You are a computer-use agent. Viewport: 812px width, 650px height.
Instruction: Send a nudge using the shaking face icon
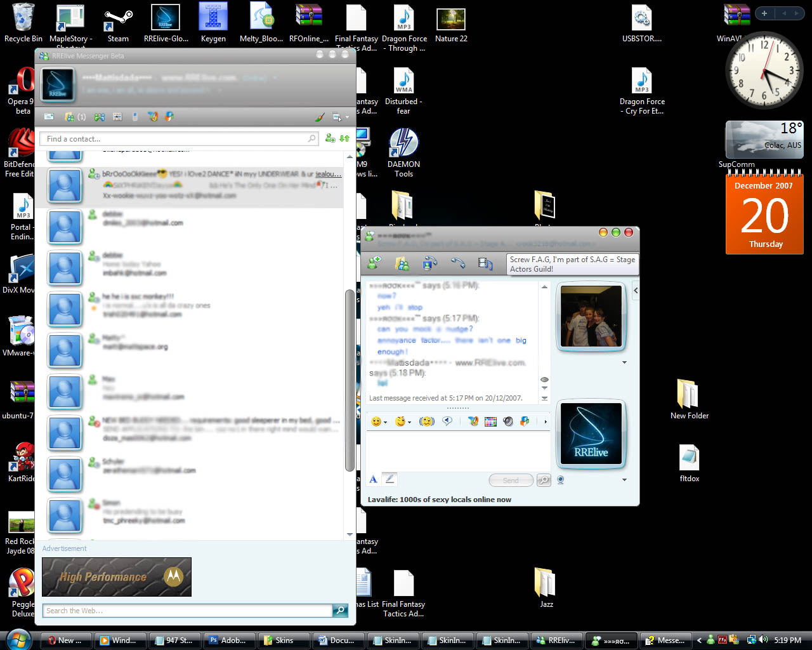coord(426,421)
